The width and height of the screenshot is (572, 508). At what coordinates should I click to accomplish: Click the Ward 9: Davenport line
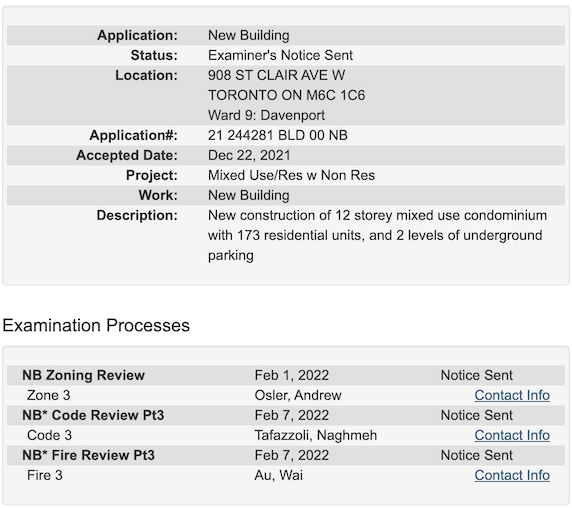click(266, 115)
